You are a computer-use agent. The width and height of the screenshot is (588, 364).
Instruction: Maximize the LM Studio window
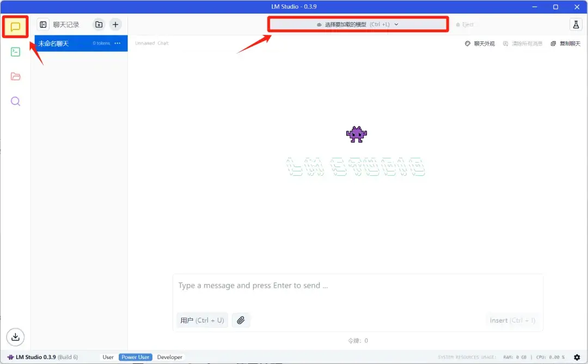click(556, 7)
